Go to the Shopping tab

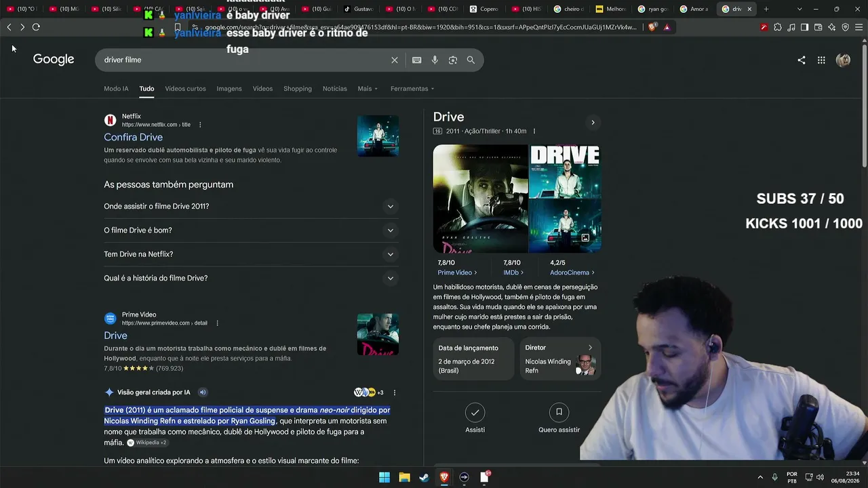[298, 89]
